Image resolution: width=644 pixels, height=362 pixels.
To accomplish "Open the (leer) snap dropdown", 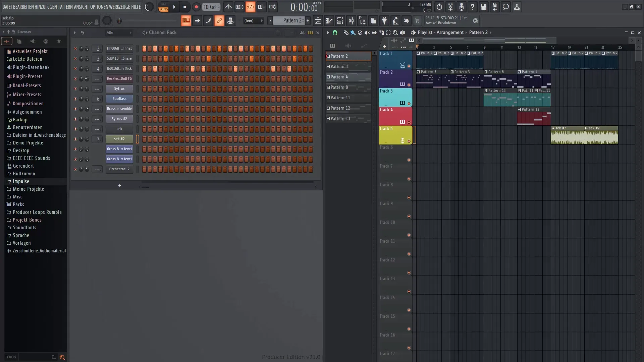I will [254, 21].
